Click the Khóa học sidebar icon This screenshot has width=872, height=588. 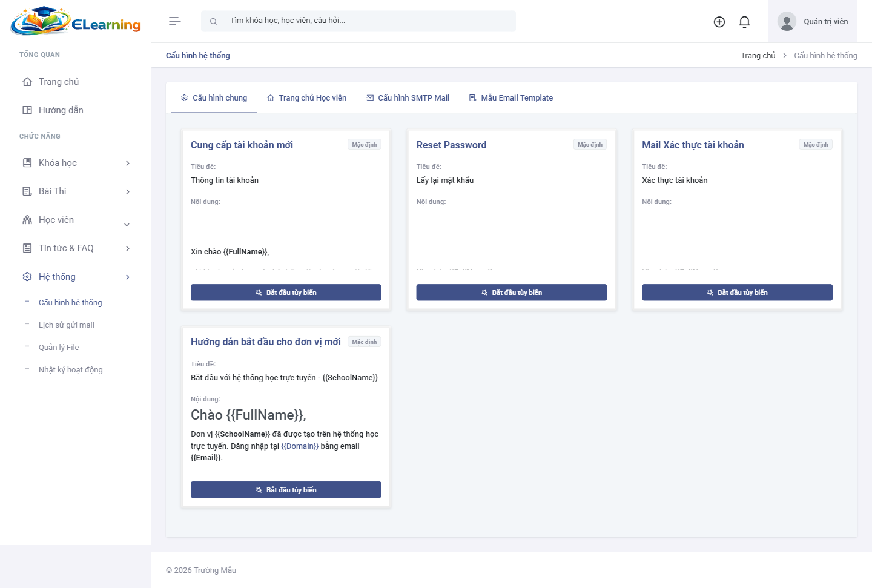27,163
